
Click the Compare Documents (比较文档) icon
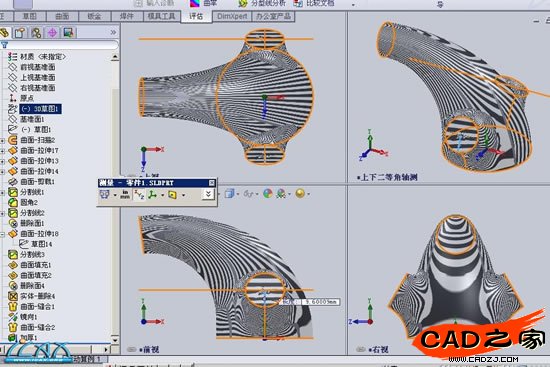click(298, 4)
